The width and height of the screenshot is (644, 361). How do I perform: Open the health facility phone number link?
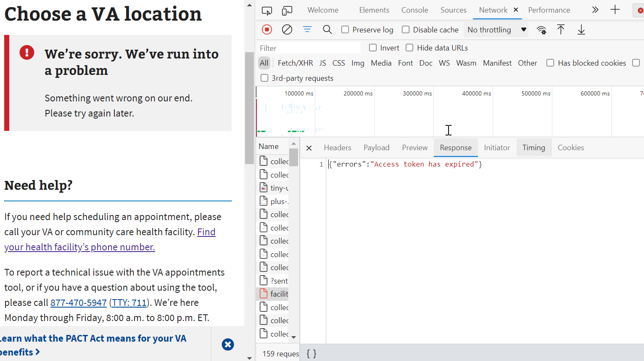pyautogui.click(x=79, y=239)
